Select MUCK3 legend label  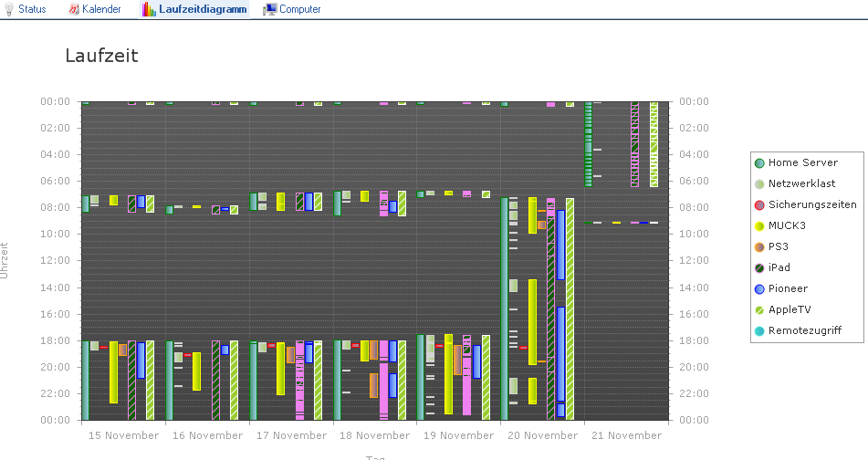pyautogui.click(x=787, y=225)
